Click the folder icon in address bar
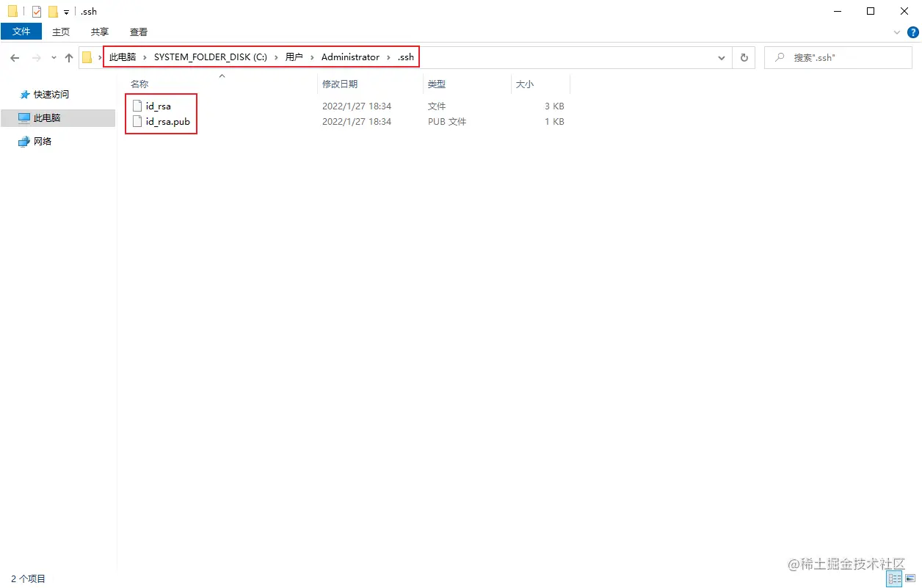Viewport: 922px width, 588px height. [x=87, y=57]
